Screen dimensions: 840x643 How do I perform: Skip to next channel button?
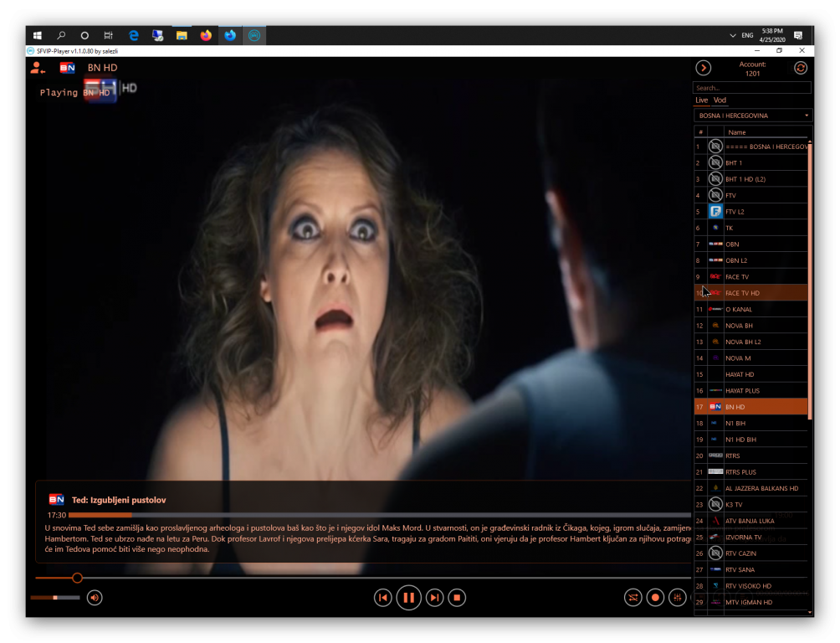[434, 598]
